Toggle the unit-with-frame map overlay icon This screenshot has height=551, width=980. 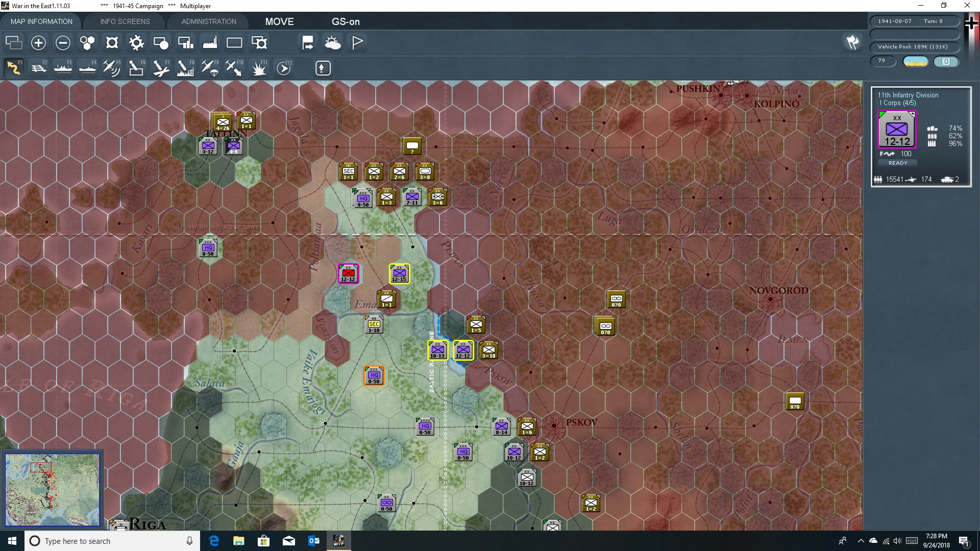259,43
